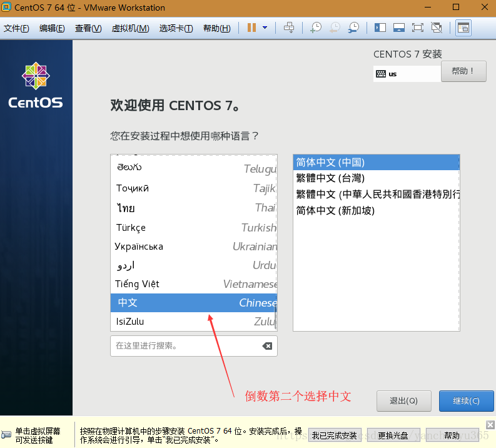Open the 帮助(H) menu
496x448 pixels.
click(x=216, y=28)
